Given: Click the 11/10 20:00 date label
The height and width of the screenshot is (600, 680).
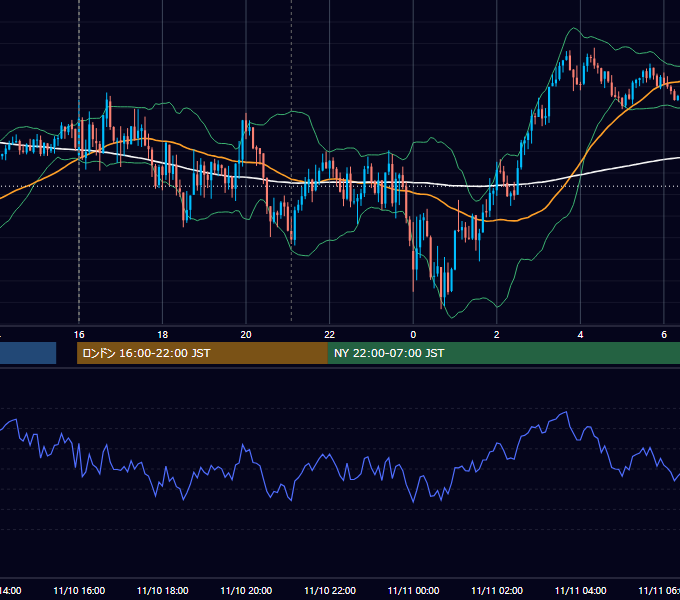Looking at the screenshot, I should click(246, 591).
